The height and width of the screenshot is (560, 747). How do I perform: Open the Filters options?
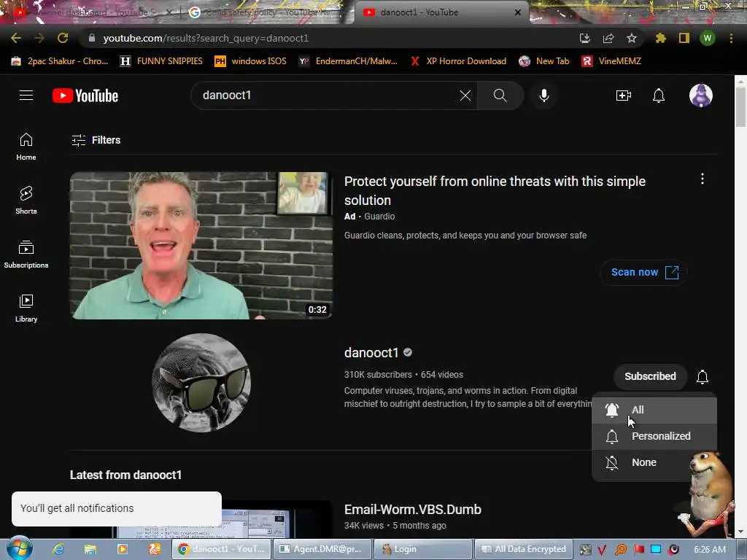pos(96,140)
